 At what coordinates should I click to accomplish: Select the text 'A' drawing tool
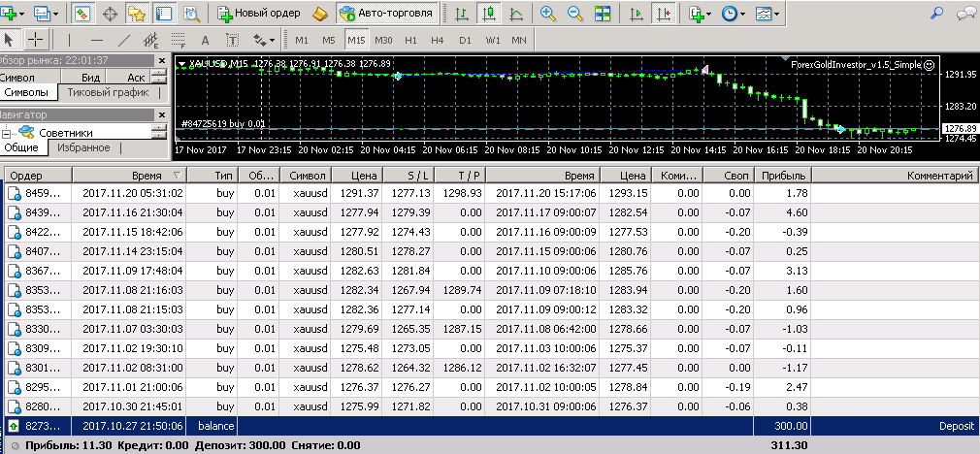(205, 41)
